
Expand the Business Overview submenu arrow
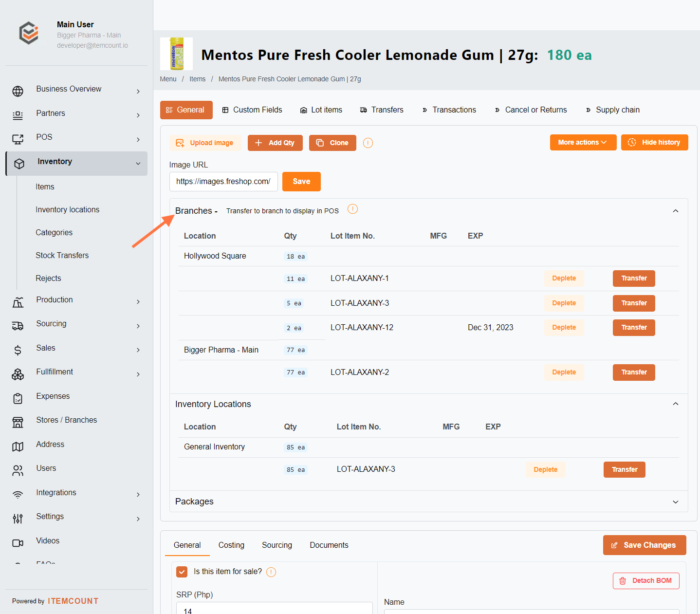pyautogui.click(x=138, y=92)
